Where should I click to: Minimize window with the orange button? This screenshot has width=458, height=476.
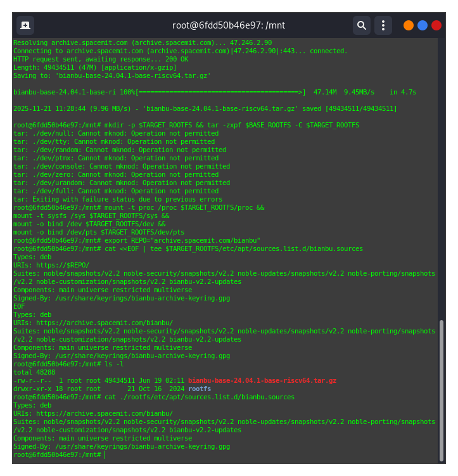[409, 25]
